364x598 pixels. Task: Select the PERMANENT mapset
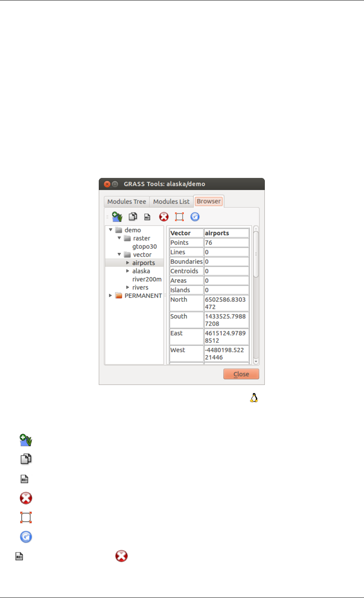143,295
